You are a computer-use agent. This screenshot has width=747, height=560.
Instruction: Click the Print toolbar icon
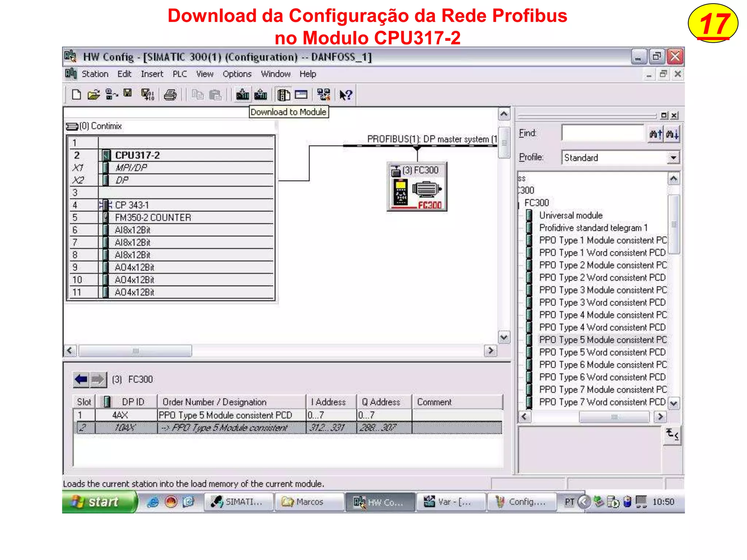pyautogui.click(x=170, y=95)
